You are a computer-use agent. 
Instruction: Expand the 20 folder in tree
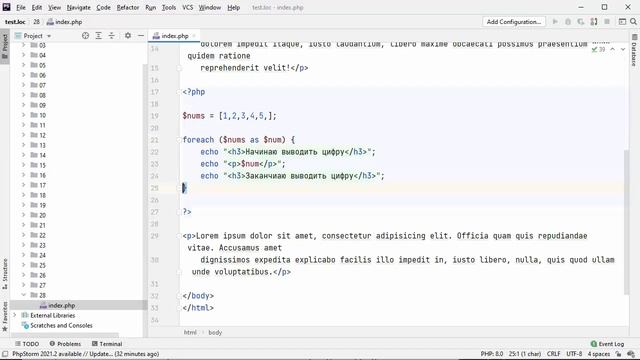pyautogui.click(x=23, y=215)
